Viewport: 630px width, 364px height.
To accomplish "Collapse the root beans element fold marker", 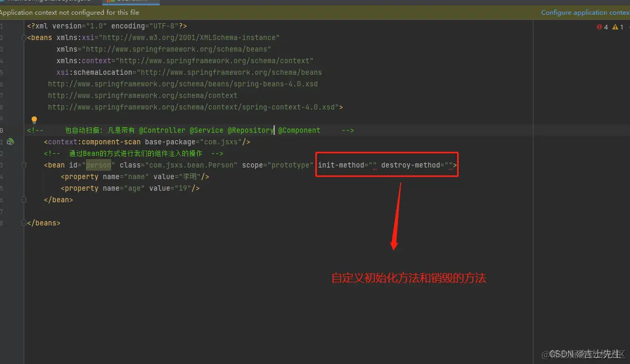I will [24, 38].
